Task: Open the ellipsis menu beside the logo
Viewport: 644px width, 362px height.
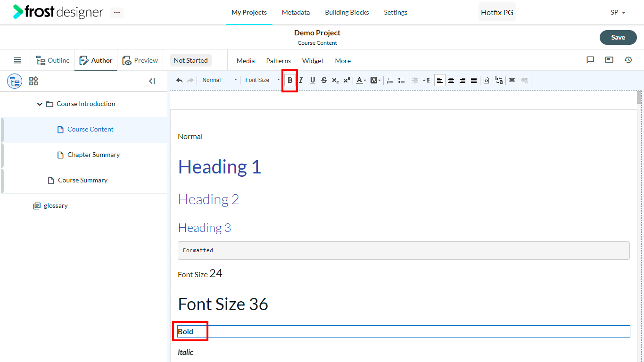Action: (x=117, y=13)
